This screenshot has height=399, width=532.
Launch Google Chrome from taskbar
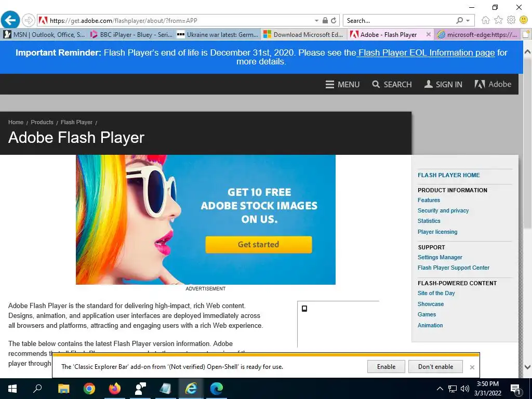(x=89, y=389)
